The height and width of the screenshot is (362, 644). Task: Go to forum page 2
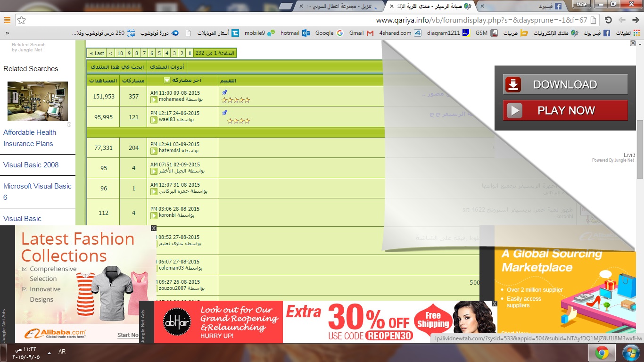(x=182, y=53)
